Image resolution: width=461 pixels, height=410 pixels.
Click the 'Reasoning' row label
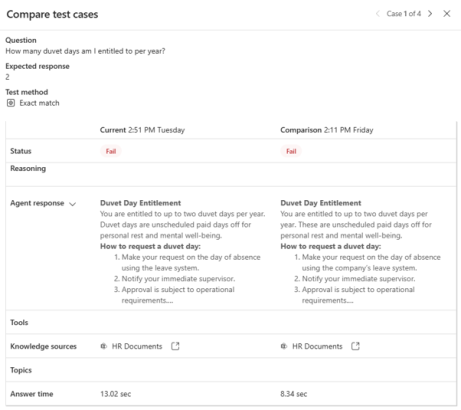pos(28,169)
